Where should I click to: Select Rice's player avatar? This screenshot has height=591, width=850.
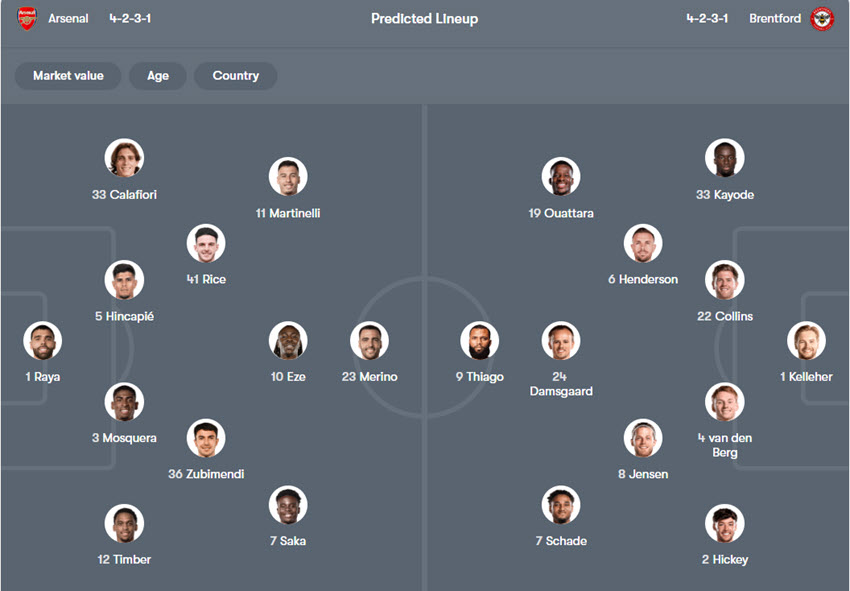[x=206, y=243]
